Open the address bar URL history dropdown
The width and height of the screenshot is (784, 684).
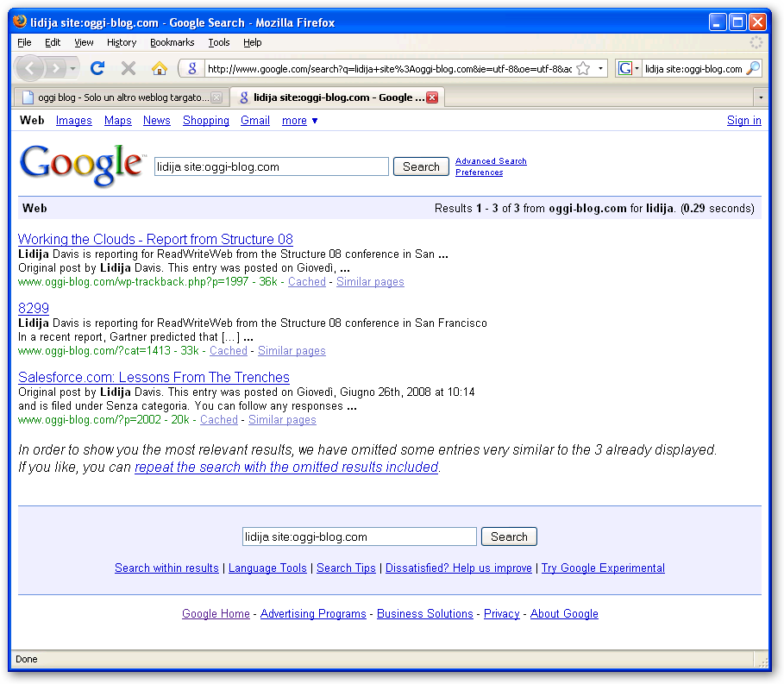coord(600,68)
